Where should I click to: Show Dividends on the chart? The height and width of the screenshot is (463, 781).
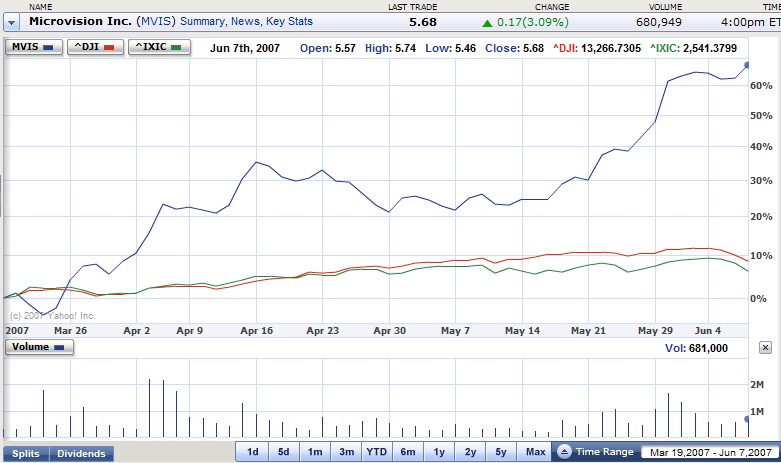pyautogui.click(x=81, y=454)
